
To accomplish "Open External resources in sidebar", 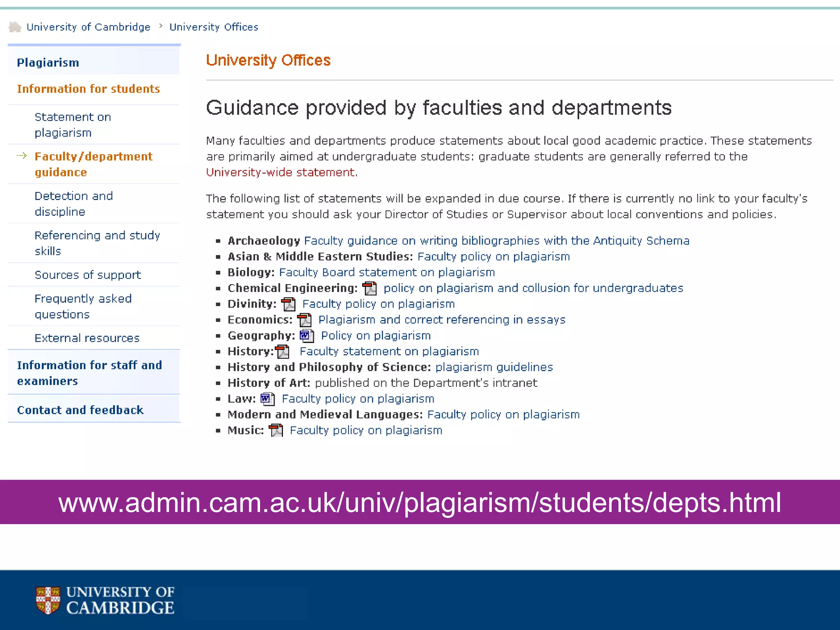I will [x=87, y=338].
